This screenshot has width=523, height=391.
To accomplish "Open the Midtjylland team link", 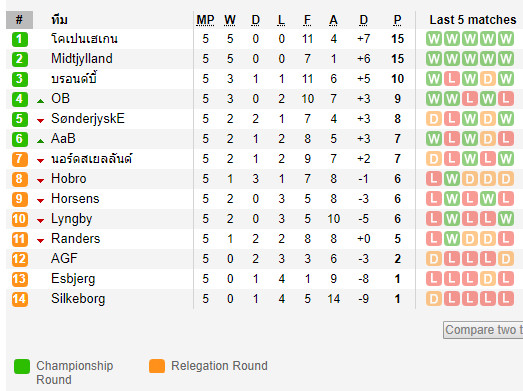I will (x=82, y=59).
